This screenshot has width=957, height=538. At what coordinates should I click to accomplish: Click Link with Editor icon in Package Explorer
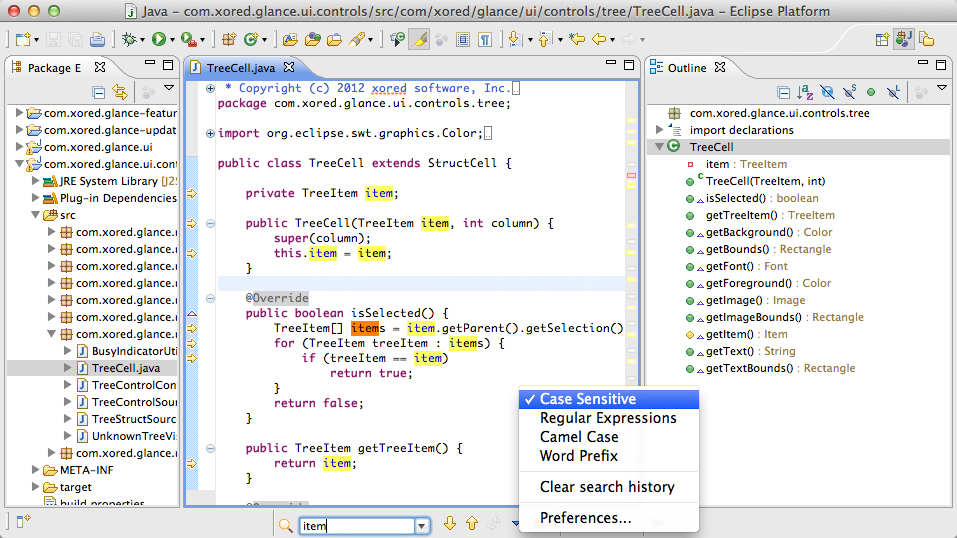click(x=120, y=92)
